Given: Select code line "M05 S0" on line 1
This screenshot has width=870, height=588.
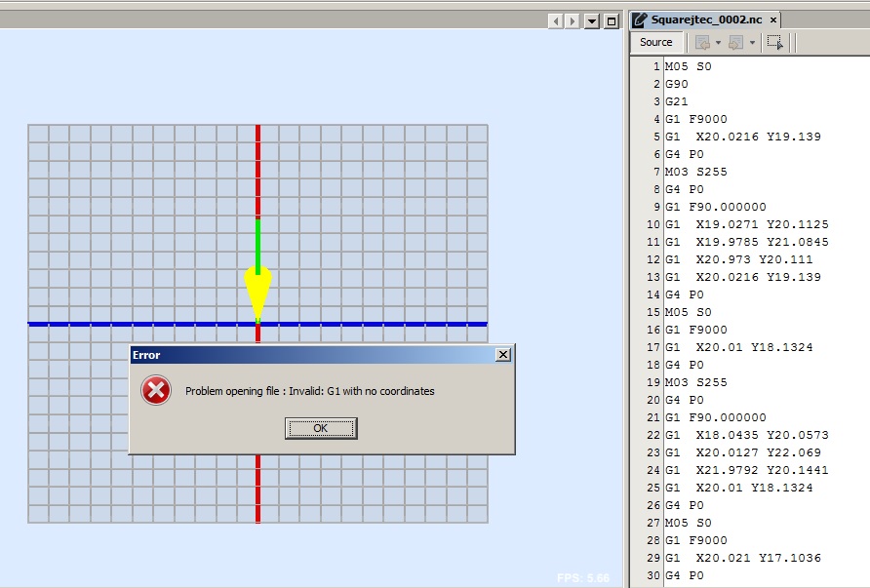Looking at the screenshot, I should 688,66.
